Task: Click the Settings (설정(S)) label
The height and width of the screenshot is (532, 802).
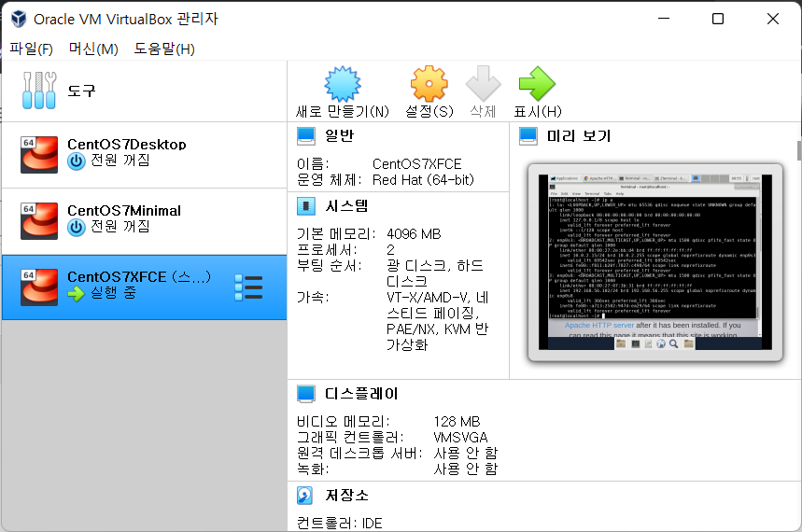Action: pyautogui.click(x=429, y=111)
